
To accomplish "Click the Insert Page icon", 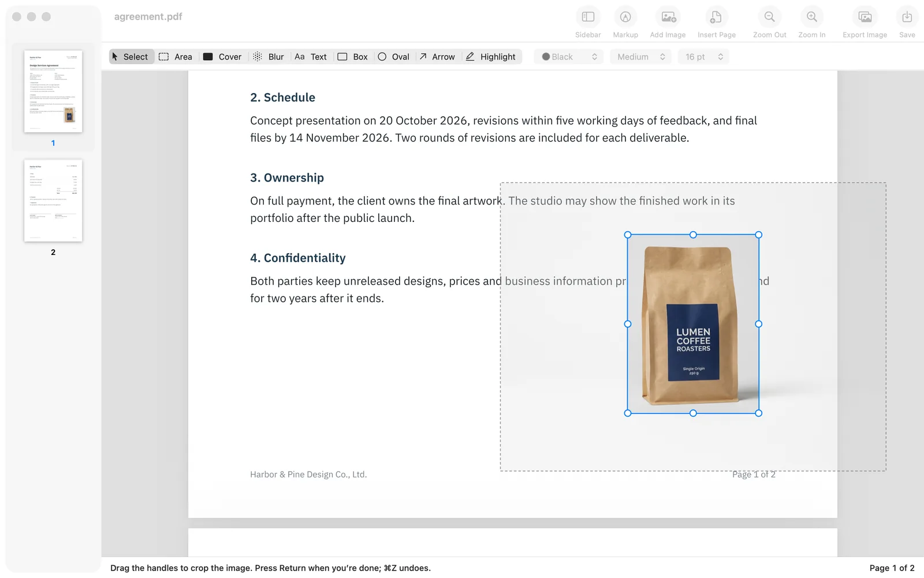I will (716, 17).
